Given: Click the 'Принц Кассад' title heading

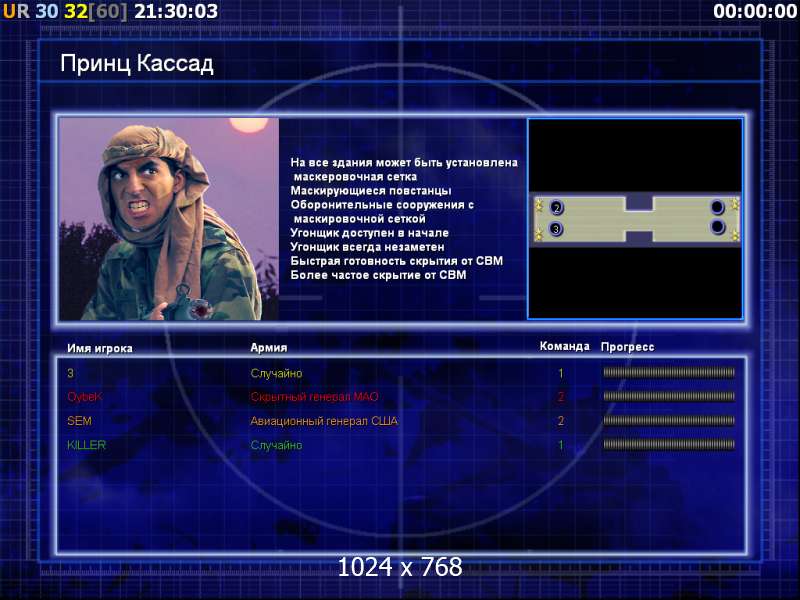Looking at the screenshot, I should pyautogui.click(x=137, y=64).
